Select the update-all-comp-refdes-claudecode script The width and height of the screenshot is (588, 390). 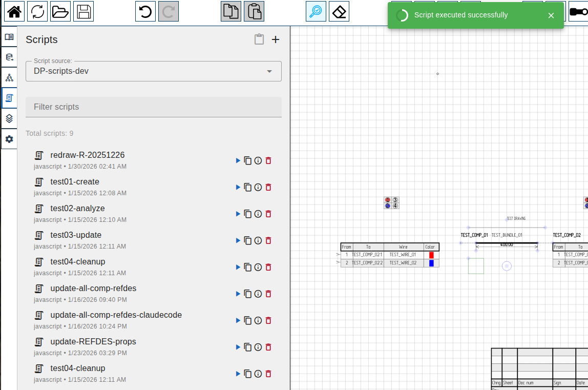pyautogui.click(x=116, y=315)
